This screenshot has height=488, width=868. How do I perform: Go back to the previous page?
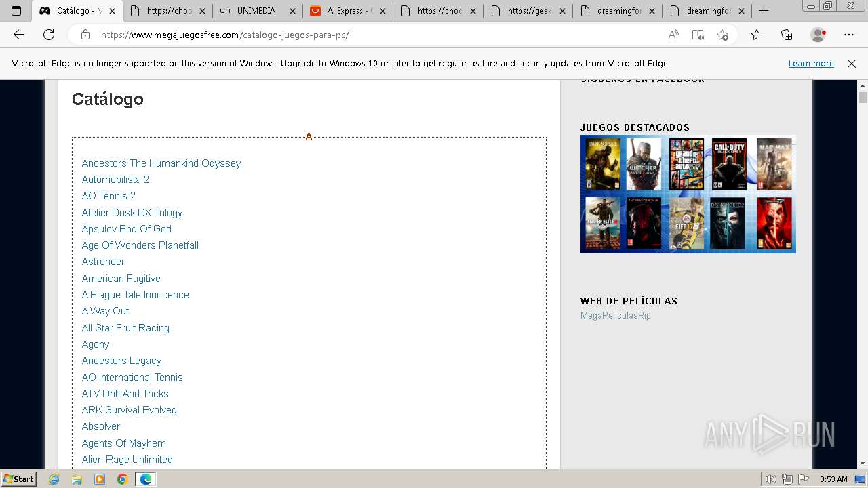[19, 35]
